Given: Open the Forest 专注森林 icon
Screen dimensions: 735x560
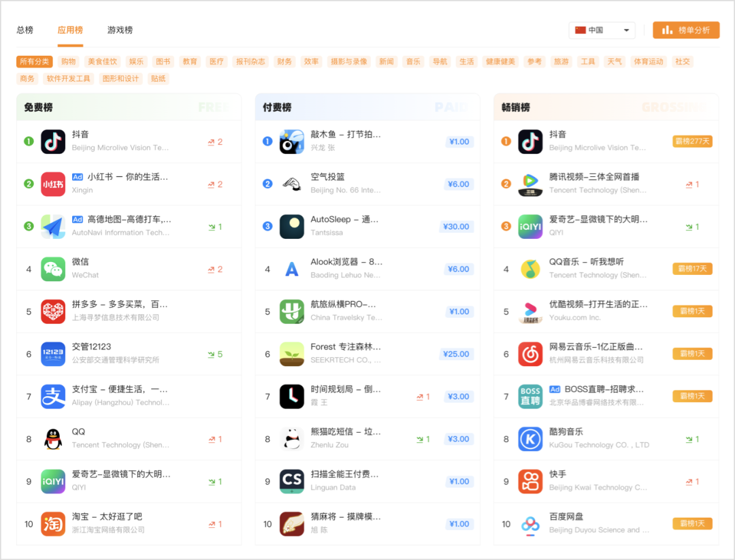Looking at the screenshot, I should coord(291,355).
